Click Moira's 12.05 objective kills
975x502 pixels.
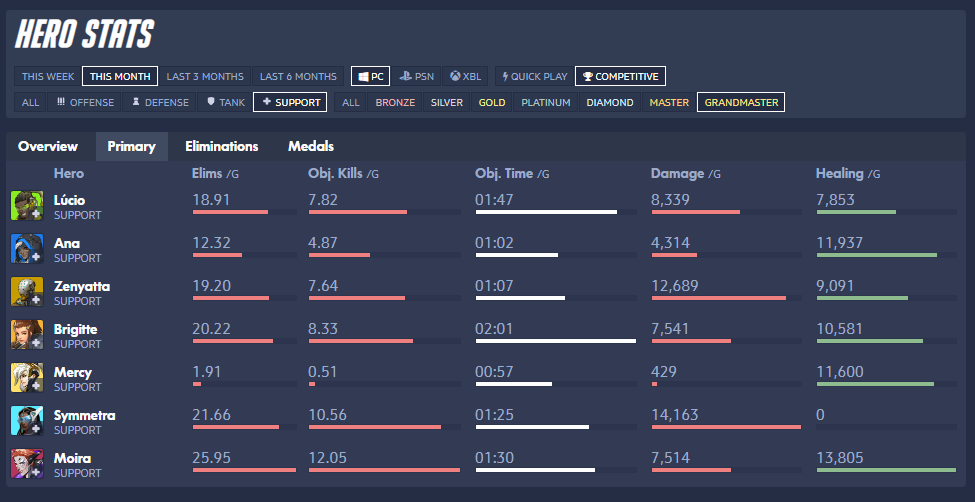coord(327,458)
